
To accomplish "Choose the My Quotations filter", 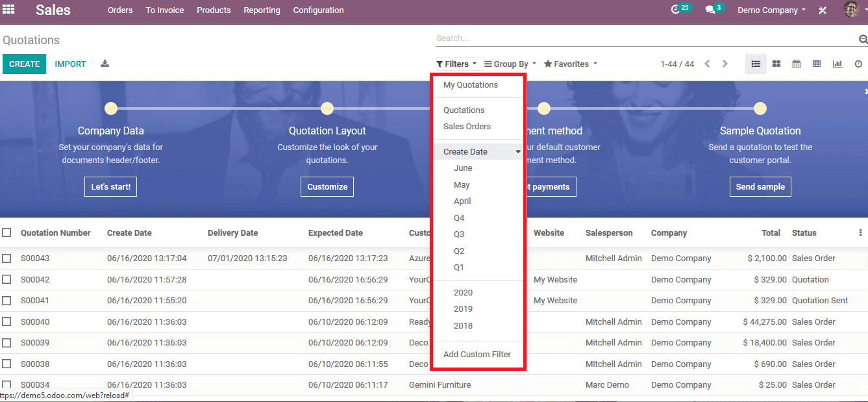I will pos(471,85).
